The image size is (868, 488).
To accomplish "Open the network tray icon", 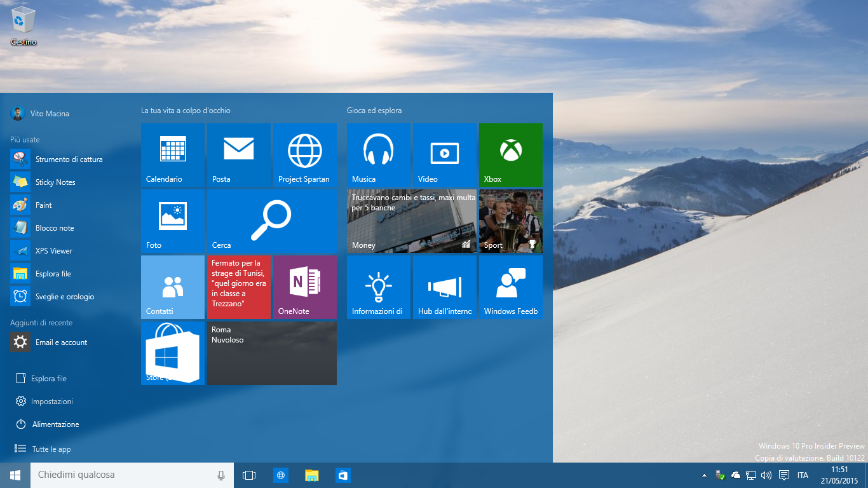I will tap(751, 475).
